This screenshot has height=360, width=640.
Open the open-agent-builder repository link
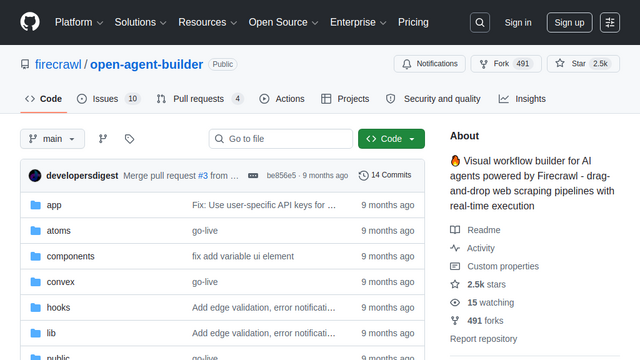point(147,64)
